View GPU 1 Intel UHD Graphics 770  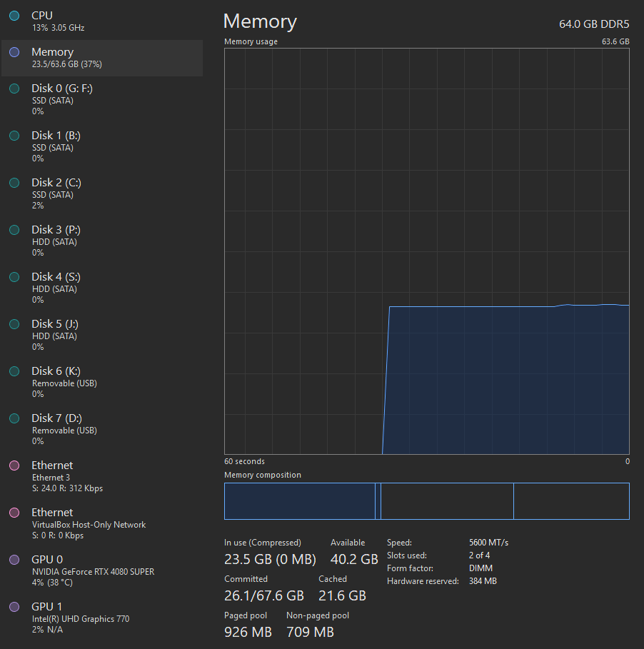point(102,618)
